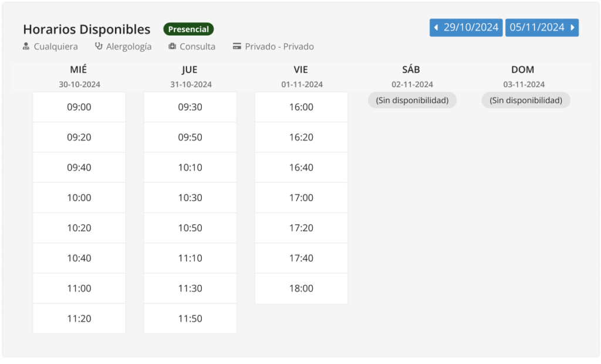Go to next week starting 05/11/2024
The image size is (601, 364).
click(x=542, y=28)
